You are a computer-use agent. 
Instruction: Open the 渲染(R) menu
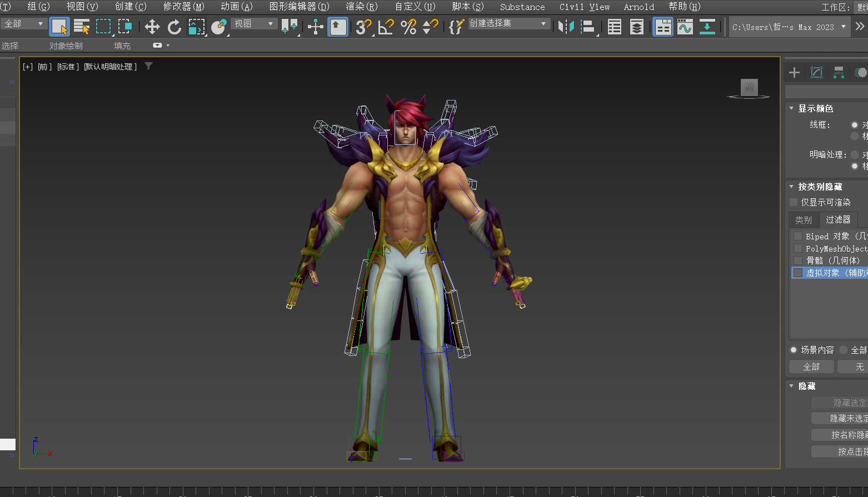362,7
